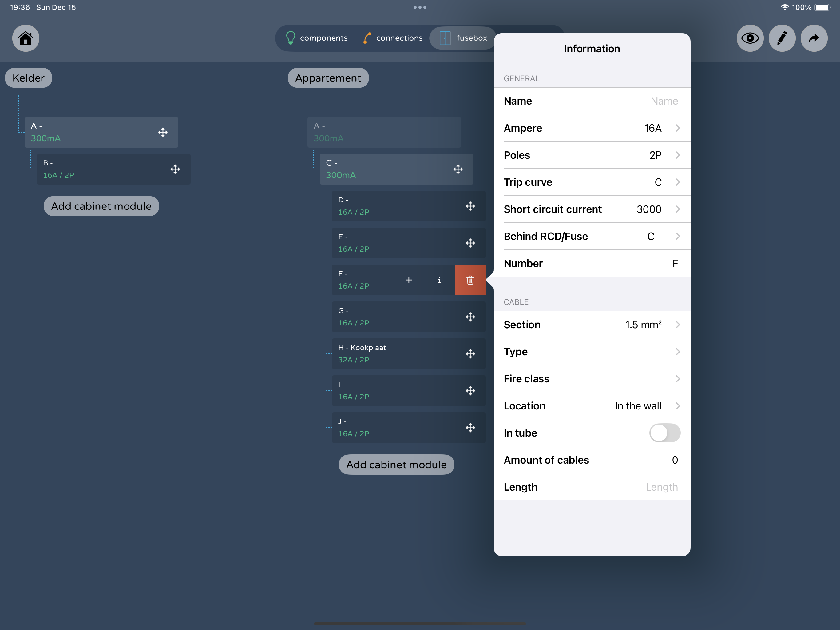Open Short circuit current options
Screen dimensions: 840x630
click(592, 209)
